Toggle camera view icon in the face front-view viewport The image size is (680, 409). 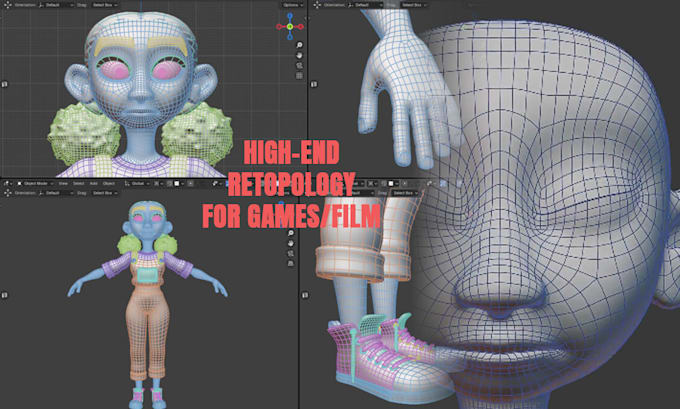coord(299,65)
